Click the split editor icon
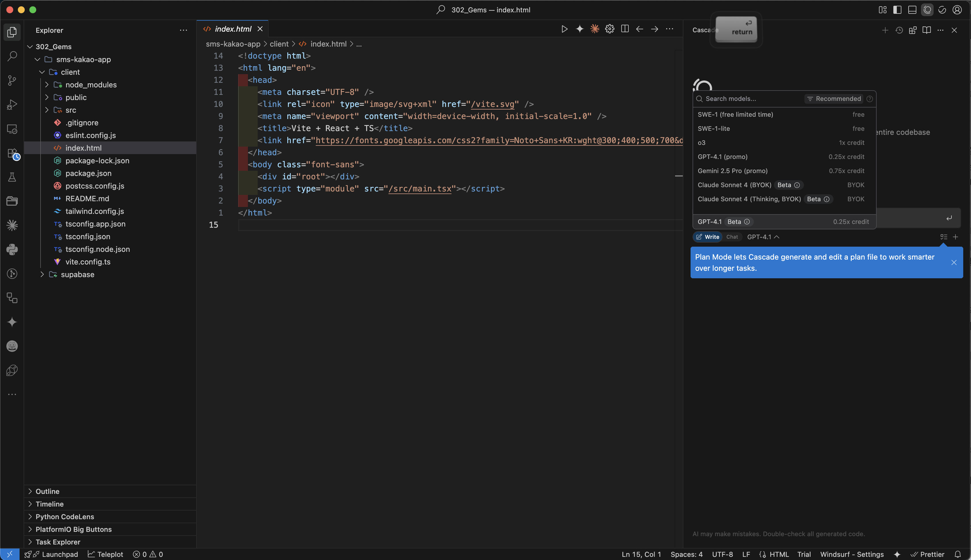 coord(625,29)
